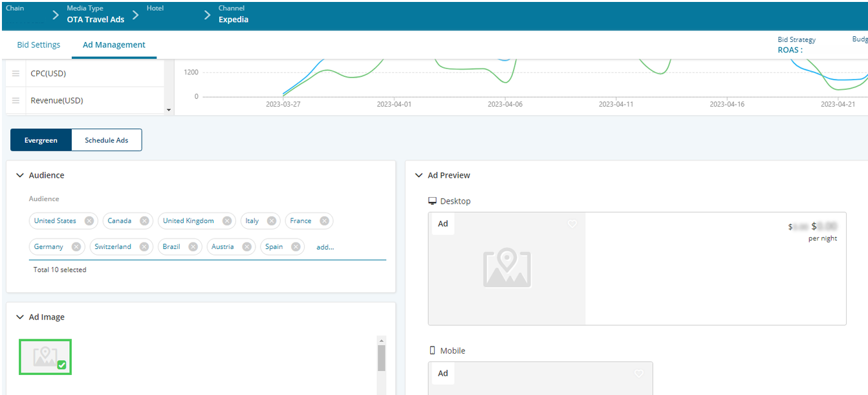Viewport: 868px width, 395px height.
Task: Click Ad badge on Mobile preview
Action: [x=443, y=373]
